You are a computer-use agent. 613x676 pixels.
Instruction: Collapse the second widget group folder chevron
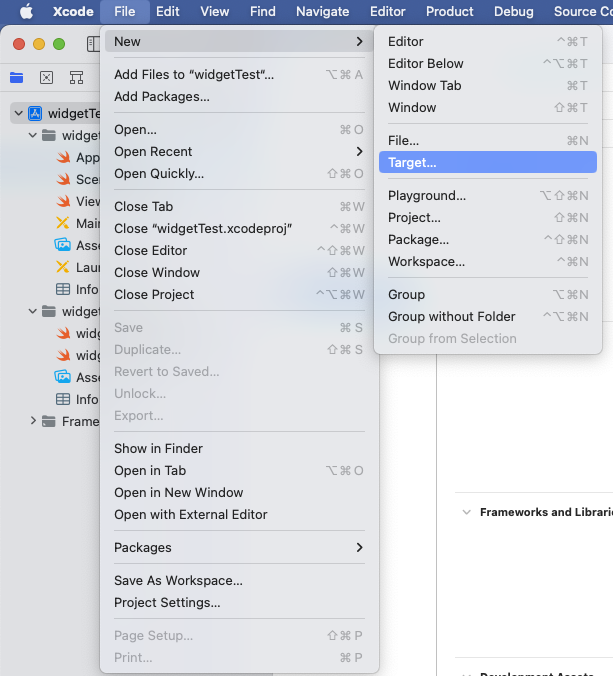pyautogui.click(x=33, y=311)
